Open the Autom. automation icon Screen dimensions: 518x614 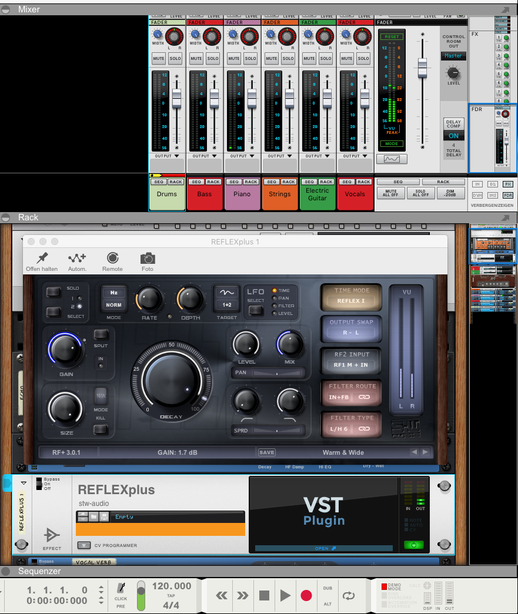(77, 258)
